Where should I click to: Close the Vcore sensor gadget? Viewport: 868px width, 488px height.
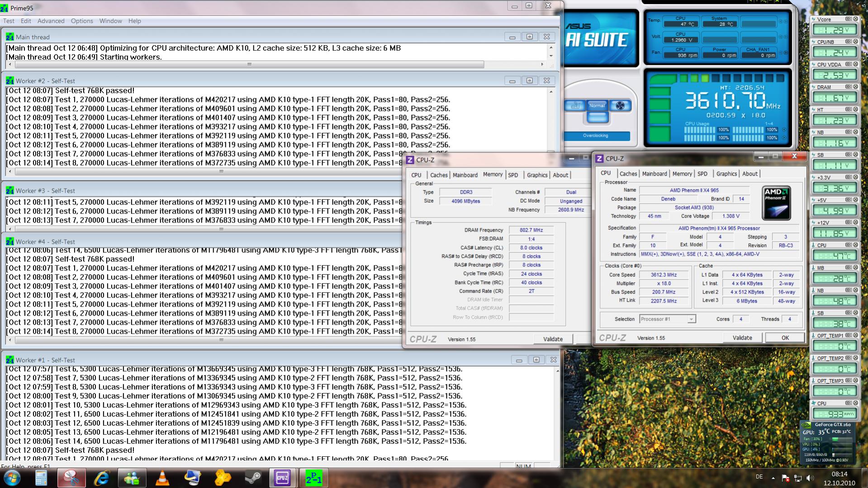pos(855,19)
